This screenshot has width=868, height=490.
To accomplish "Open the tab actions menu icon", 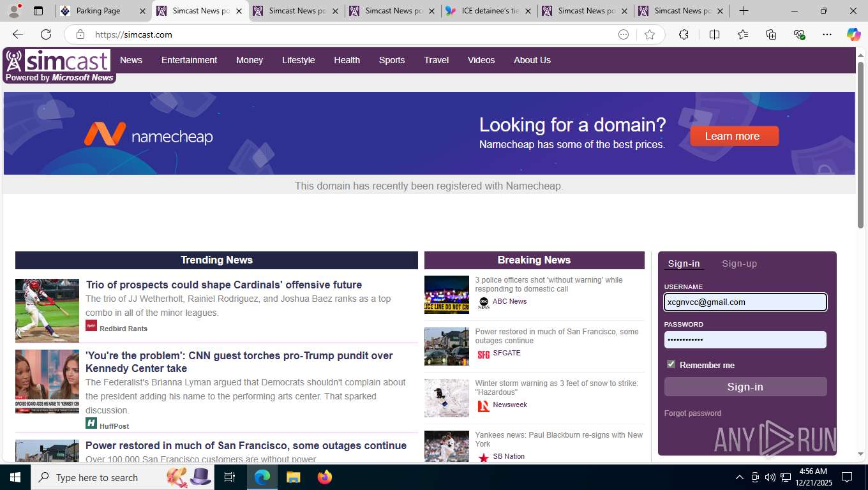I will point(38,11).
